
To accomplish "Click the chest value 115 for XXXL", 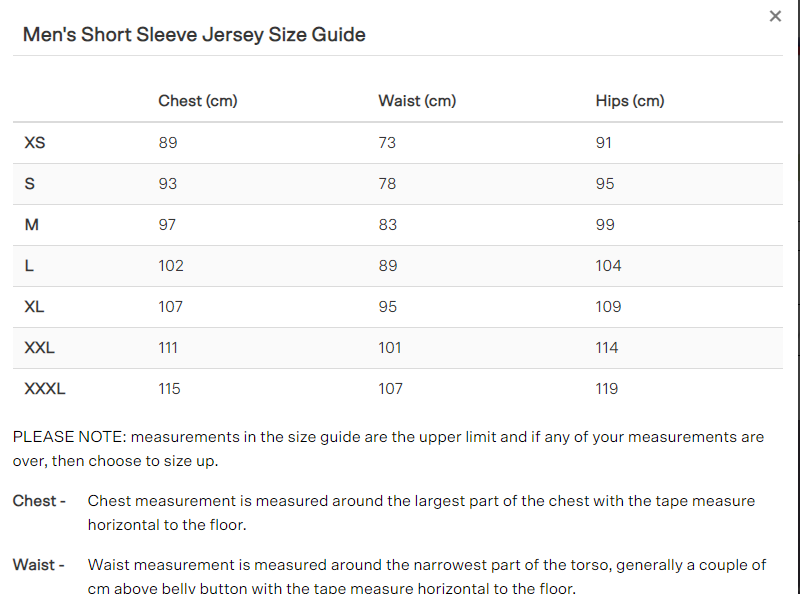I will click(169, 388).
